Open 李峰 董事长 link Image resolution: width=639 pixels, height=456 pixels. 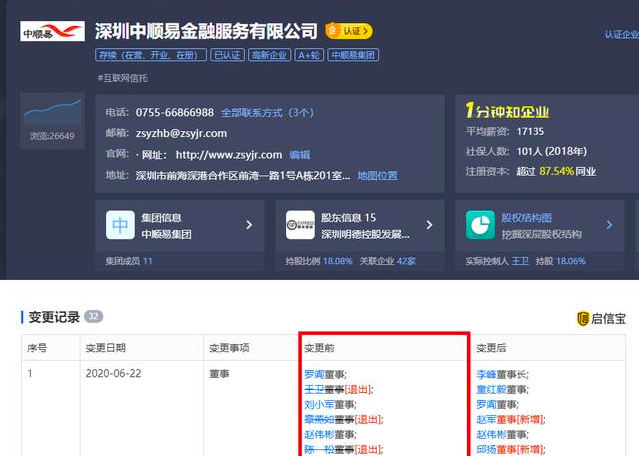tap(486, 374)
